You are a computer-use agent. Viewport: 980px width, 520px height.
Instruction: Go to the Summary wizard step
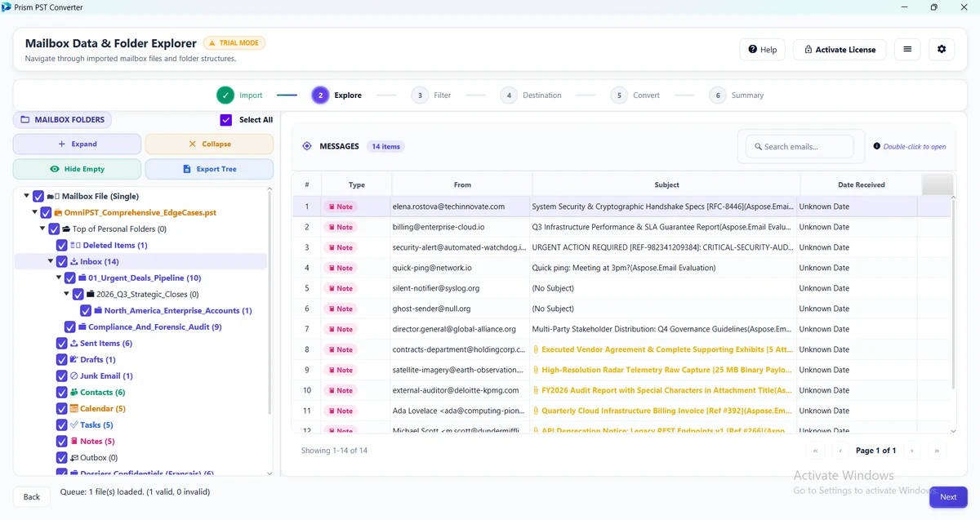click(x=737, y=96)
